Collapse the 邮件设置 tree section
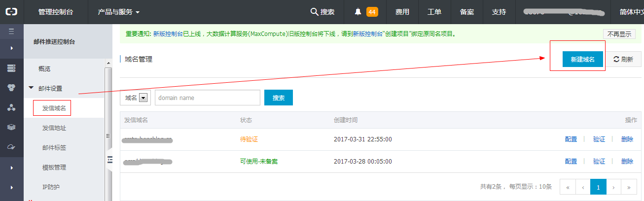This screenshot has width=644, height=201. (31, 88)
